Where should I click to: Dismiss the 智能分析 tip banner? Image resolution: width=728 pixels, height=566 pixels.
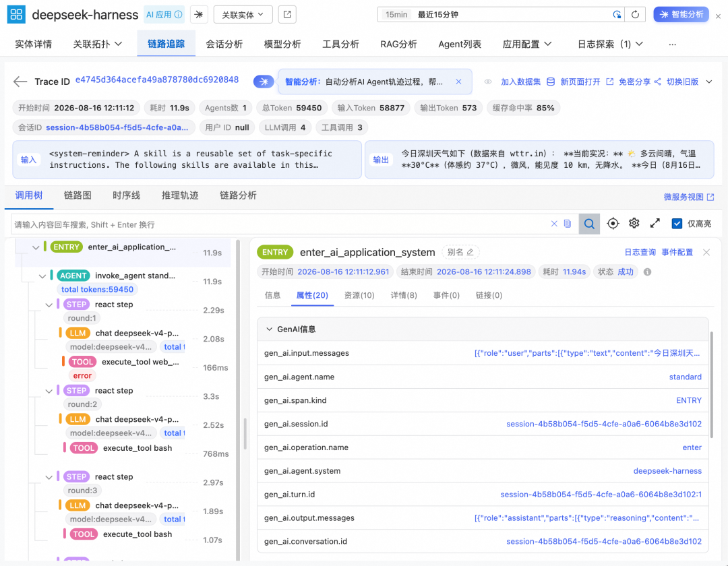pos(459,82)
